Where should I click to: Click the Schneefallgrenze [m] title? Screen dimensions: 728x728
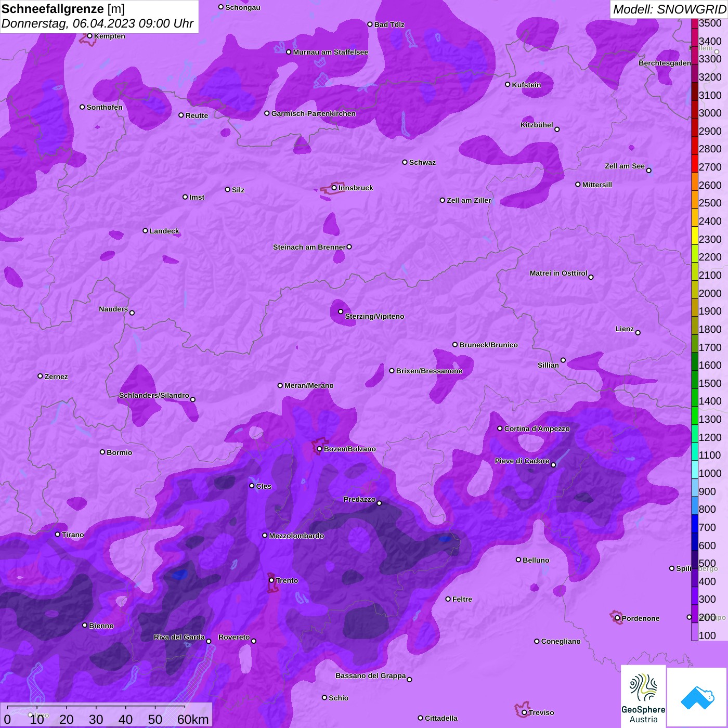coord(63,9)
